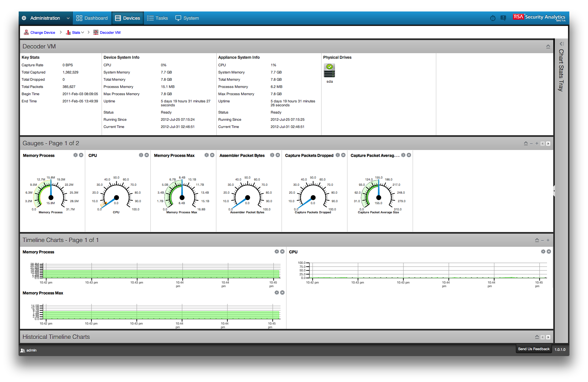
Task: Open the Chart Stats Tray sidebar
Action: [561, 44]
